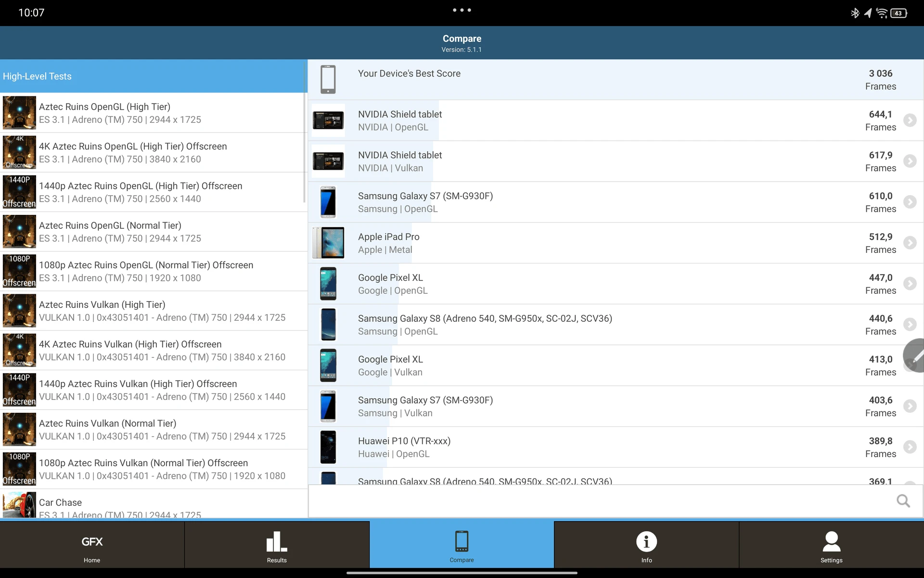This screenshot has height=578, width=924.
Task: Tap Google Pixel XL OpenGL device image
Action: click(328, 284)
